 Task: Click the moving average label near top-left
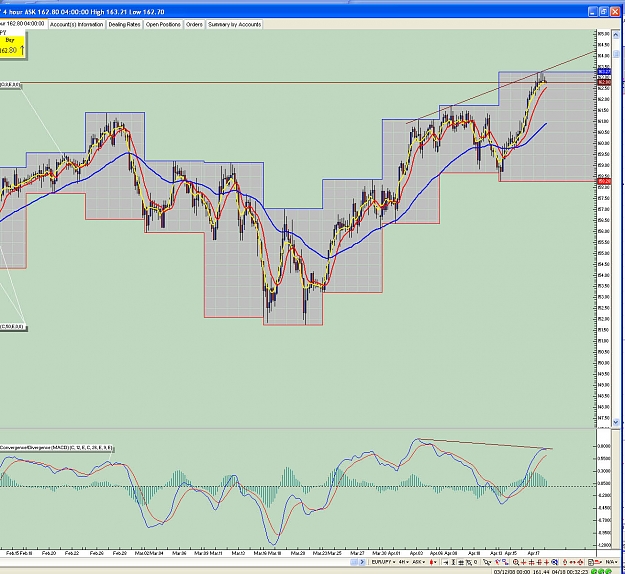pos(10,85)
